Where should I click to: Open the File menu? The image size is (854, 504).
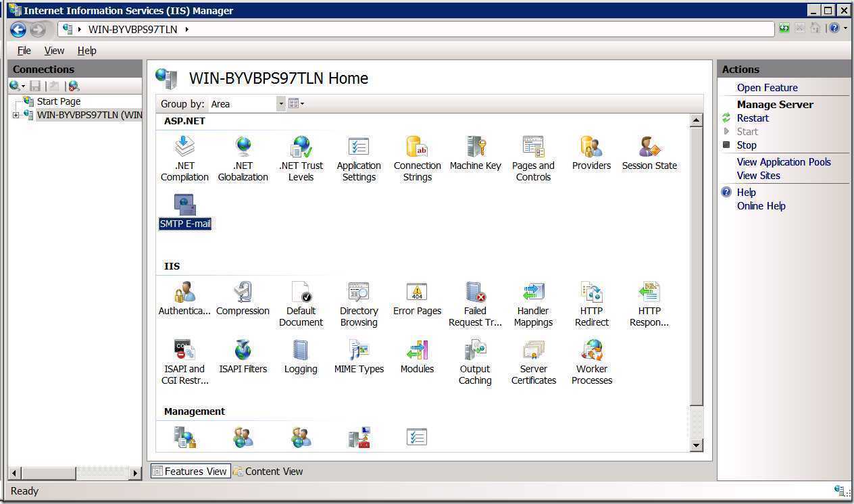pyautogui.click(x=24, y=50)
